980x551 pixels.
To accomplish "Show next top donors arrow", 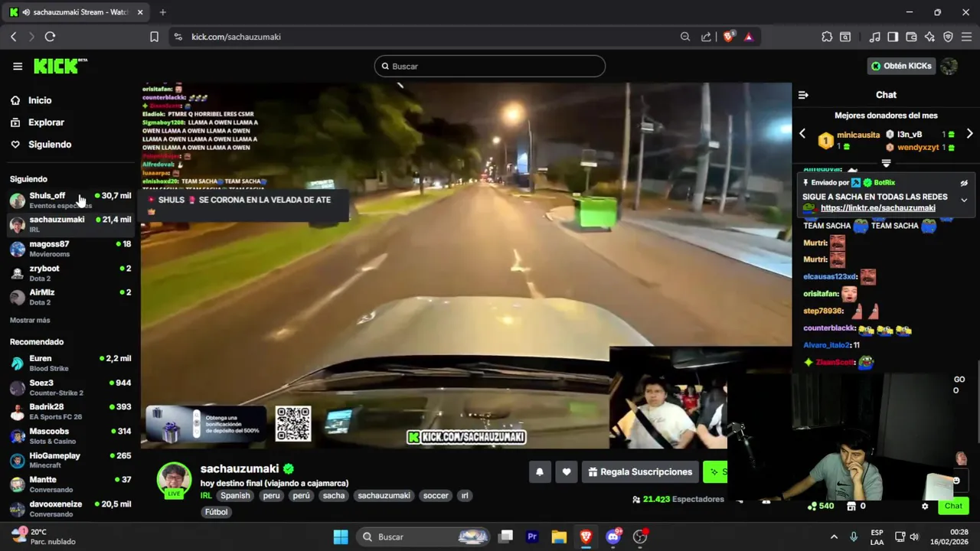I will (969, 134).
